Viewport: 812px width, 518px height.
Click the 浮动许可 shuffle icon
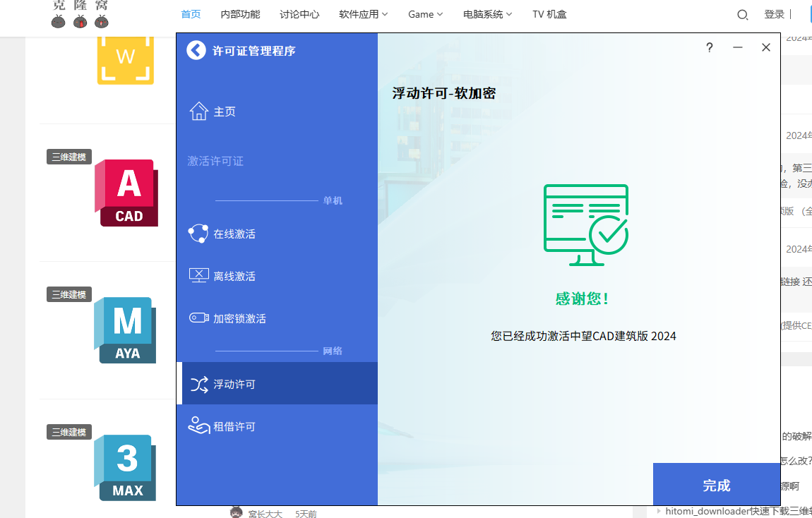point(199,384)
